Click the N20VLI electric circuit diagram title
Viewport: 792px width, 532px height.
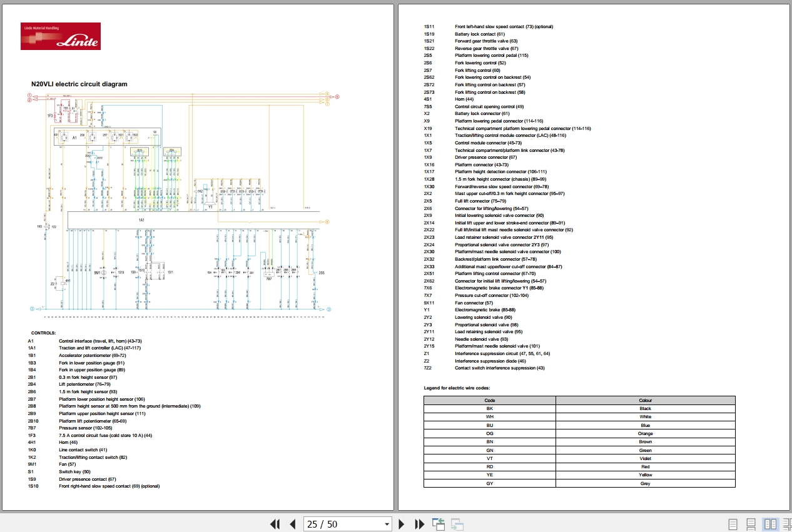click(x=79, y=84)
